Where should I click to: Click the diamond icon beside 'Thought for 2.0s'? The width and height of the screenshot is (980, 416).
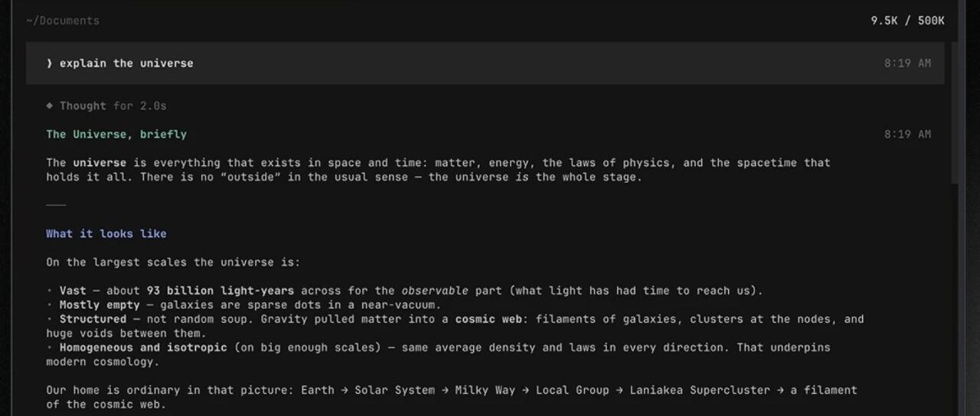[x=50, y=106]
